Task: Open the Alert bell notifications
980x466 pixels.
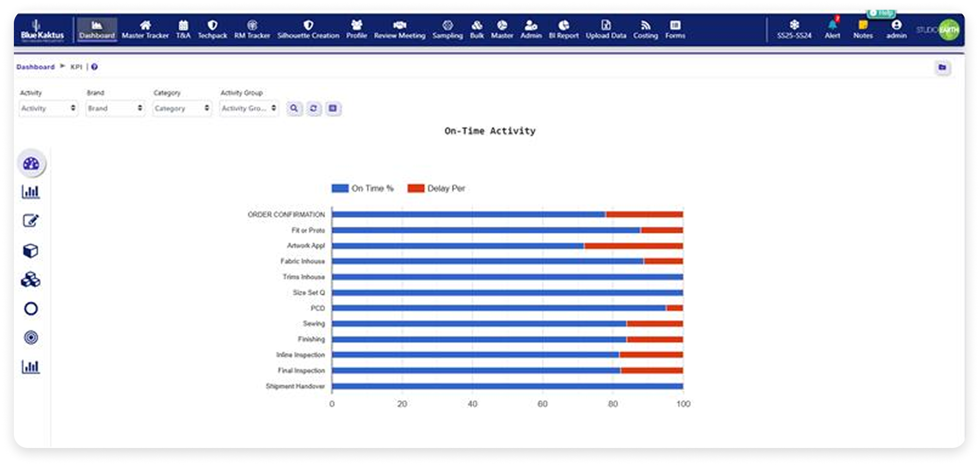Action: [x=832, y=29]
